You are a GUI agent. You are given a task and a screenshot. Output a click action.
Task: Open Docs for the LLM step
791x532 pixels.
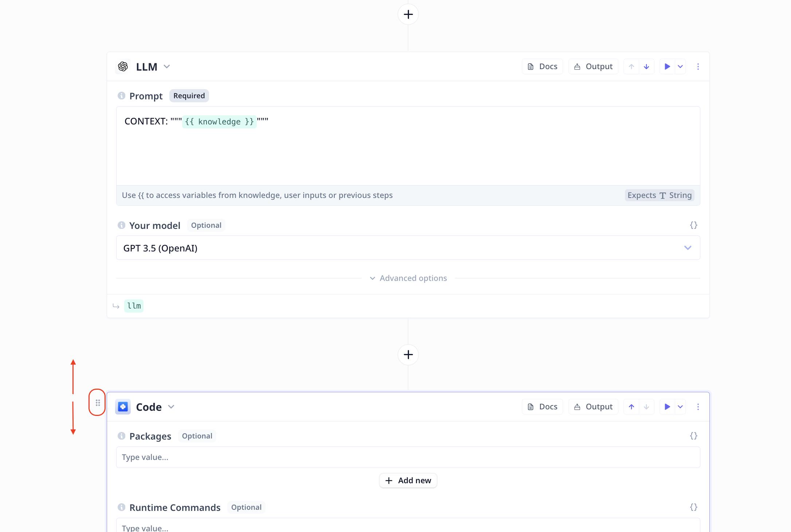pyautogui.click(x=542, y=67)
